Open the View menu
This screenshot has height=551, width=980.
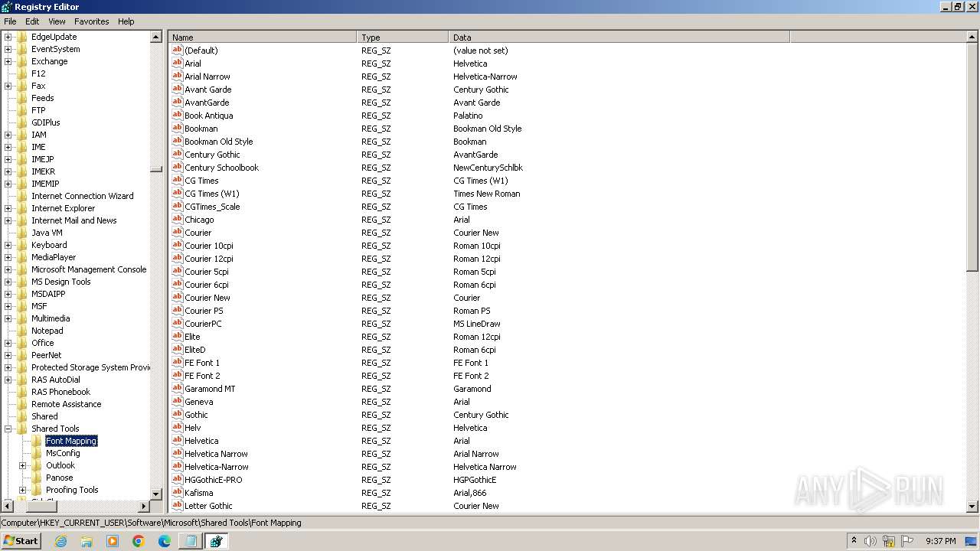(57, 21)
